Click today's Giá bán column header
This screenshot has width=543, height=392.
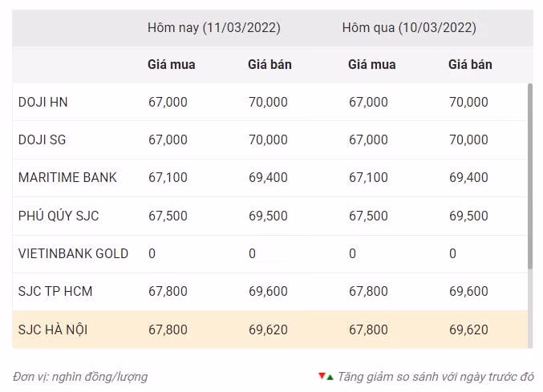(x=269, y=65)
